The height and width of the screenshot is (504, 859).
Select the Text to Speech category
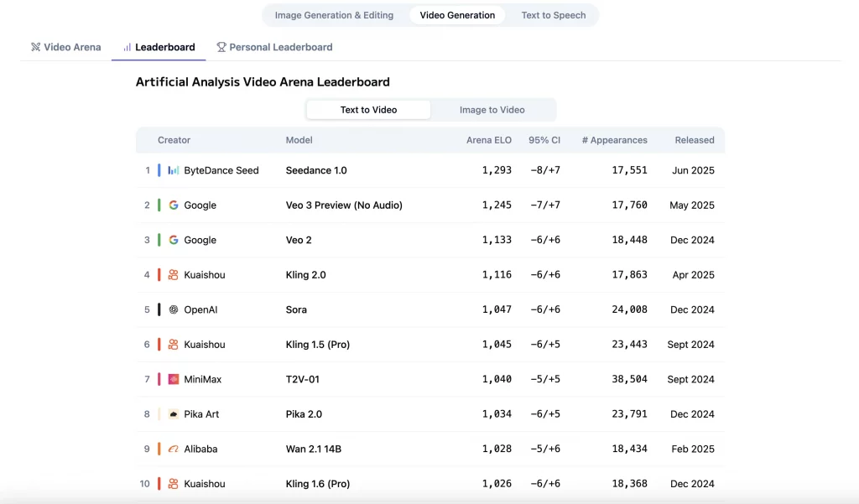point(553,15)
